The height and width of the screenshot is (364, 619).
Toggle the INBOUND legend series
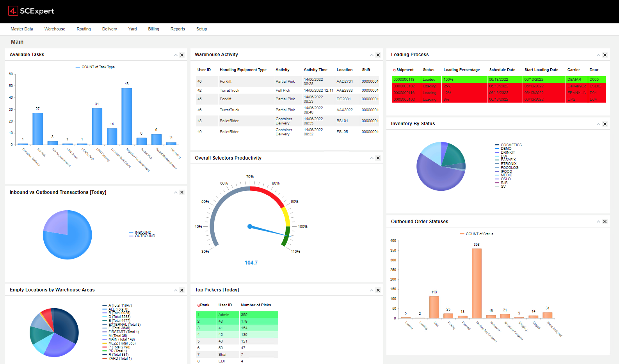(x=142, y=232)
